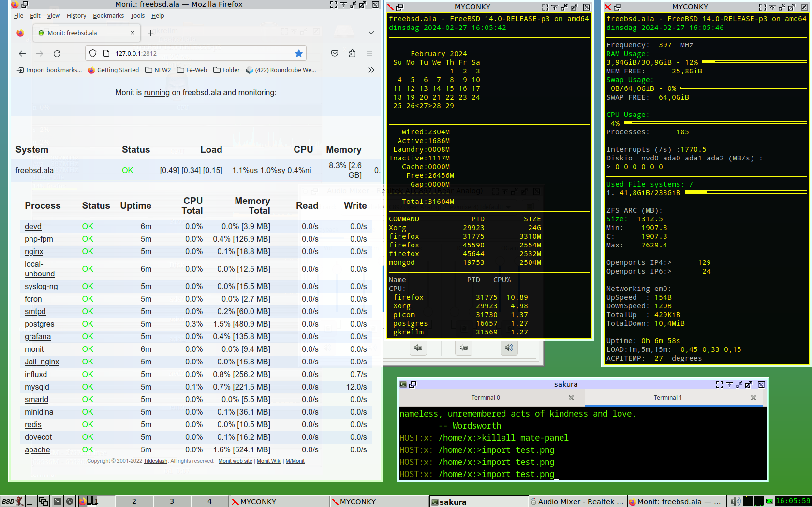Open the NEW2 bookmark folder
812x507 pixels.
tap(158, 70)
